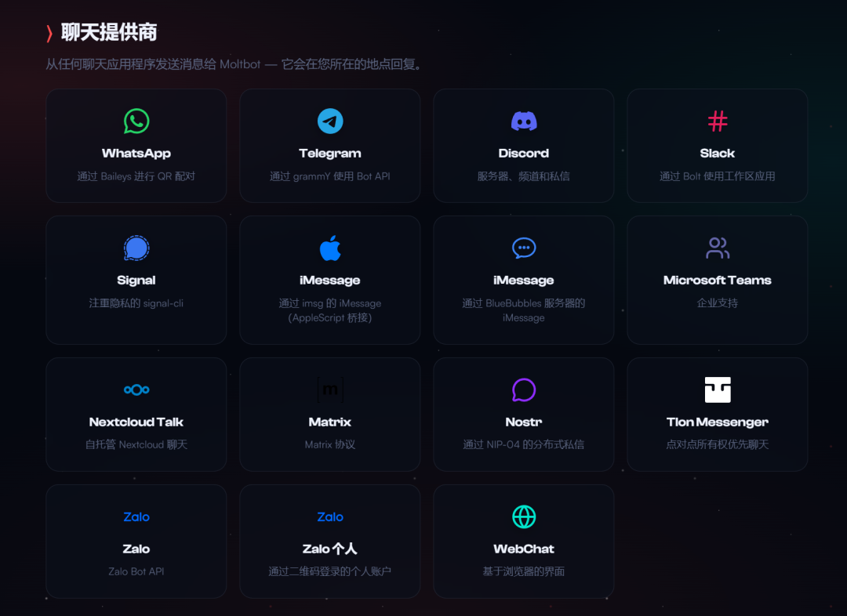Viewport: 847px width, 616px height.
Task: Click the text 通过 BlueBubbles 服务器的
Action: click(x=523, y=303)
